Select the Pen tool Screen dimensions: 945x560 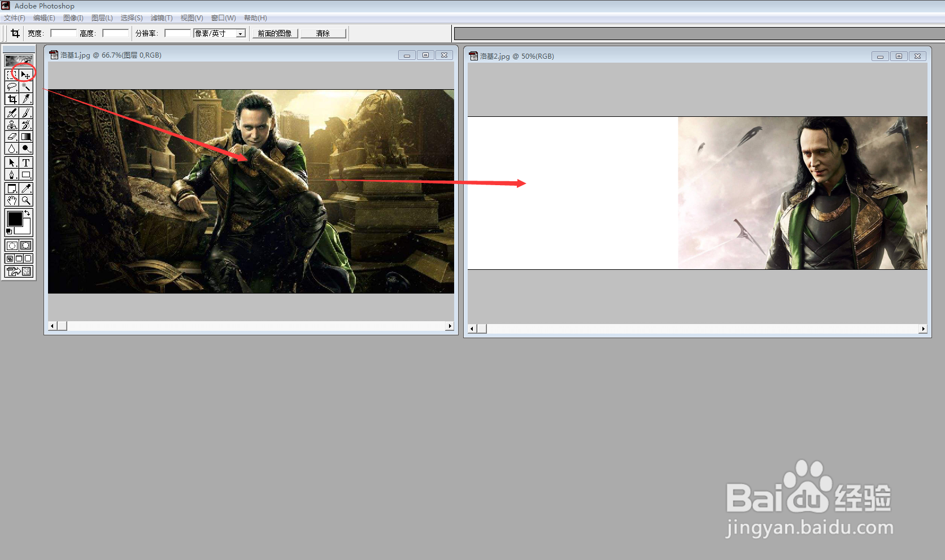(12, 174)
